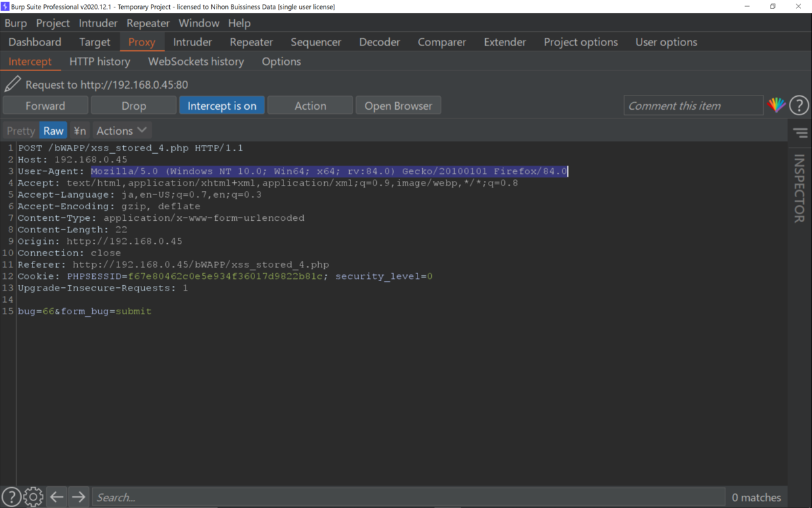Click the Search input field
Screen dimensions: 812x508
pos(408,497)
